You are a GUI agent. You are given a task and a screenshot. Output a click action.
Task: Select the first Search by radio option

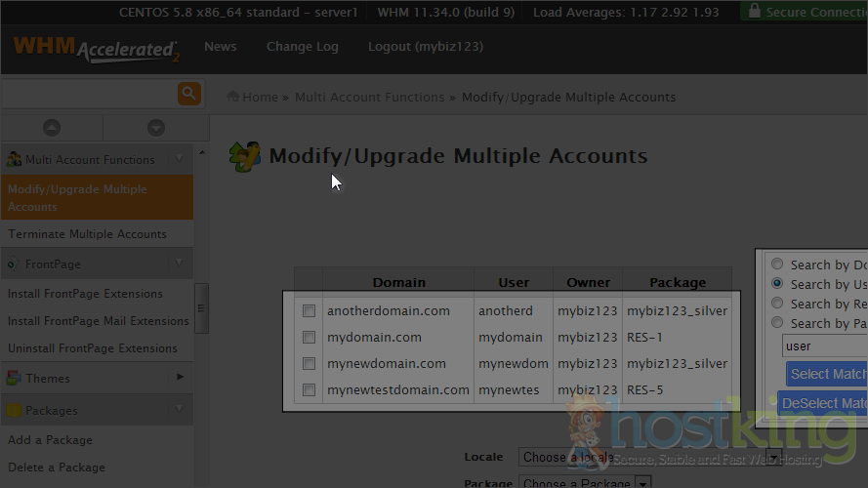coord(777,264)
